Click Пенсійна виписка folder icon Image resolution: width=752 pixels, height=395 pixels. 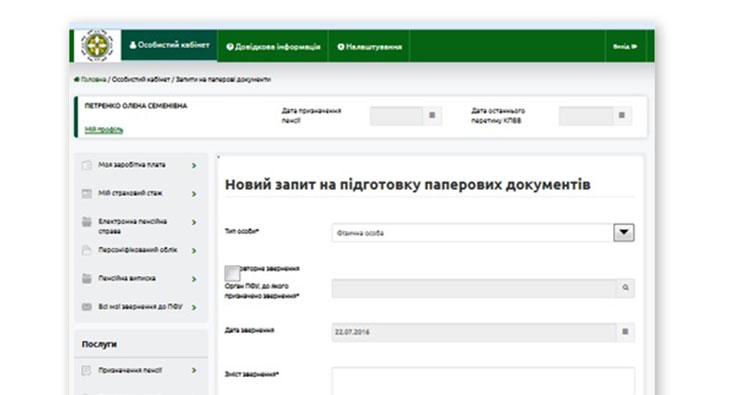pos(87,279)
